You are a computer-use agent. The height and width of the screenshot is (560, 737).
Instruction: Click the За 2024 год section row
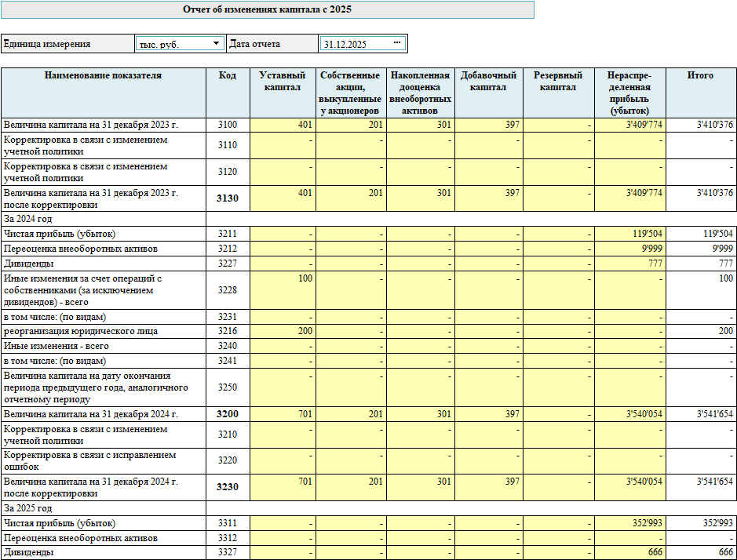point(104,219)
